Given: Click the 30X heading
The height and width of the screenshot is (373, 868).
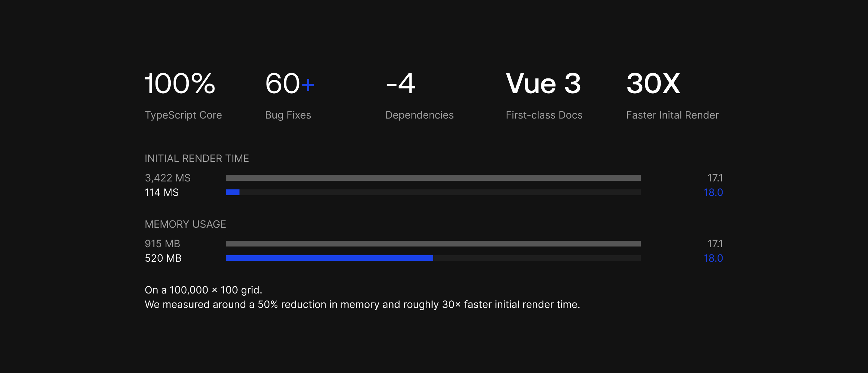Looking at the screenshot, I should (x=653, y=83).
